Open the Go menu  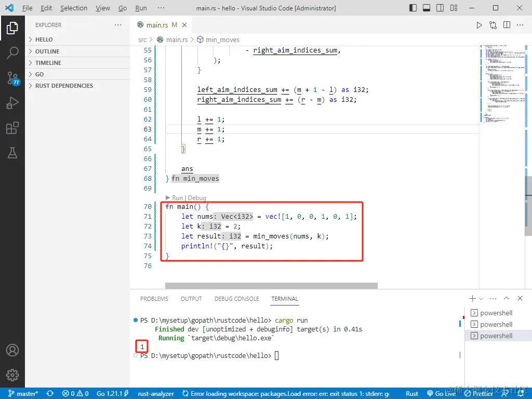[123, 8]
